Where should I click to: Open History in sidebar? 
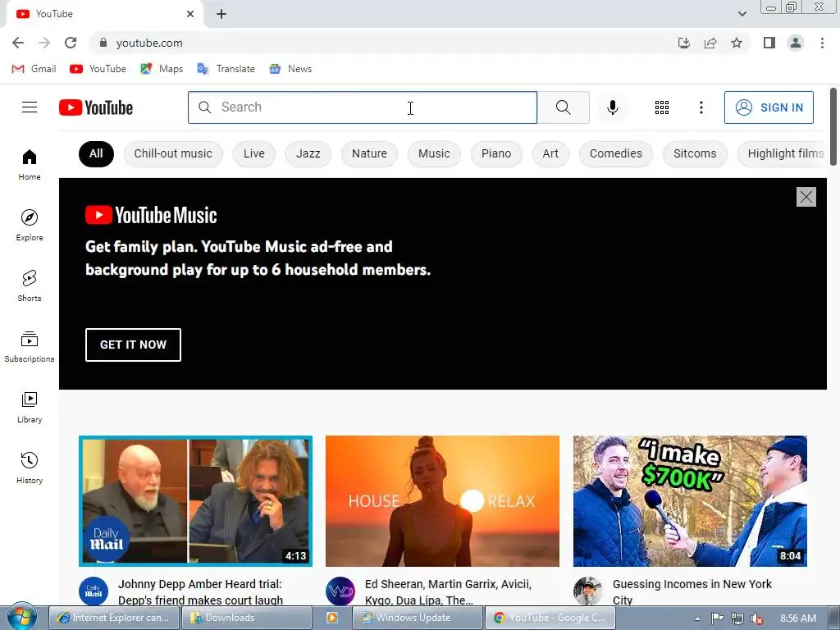pos(30,468)
